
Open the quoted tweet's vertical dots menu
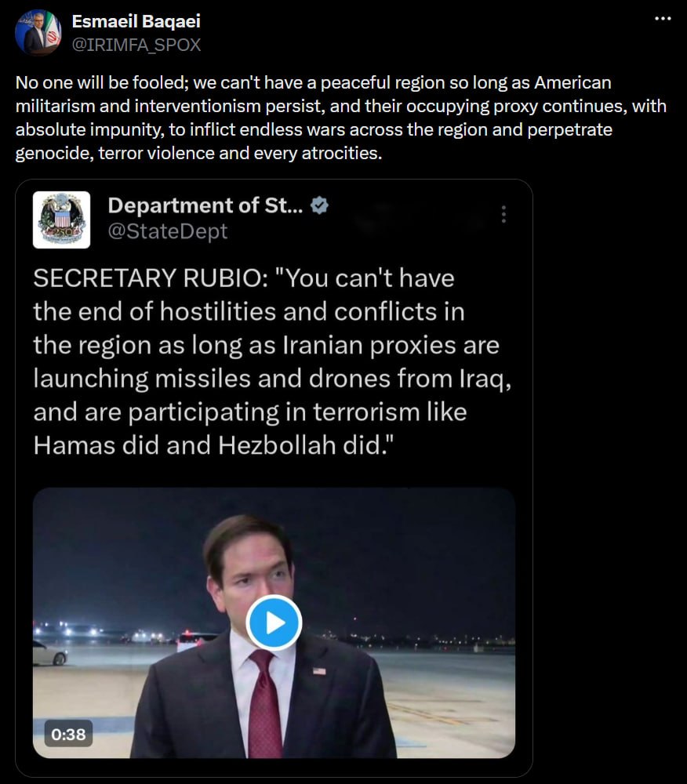(503, 214)
